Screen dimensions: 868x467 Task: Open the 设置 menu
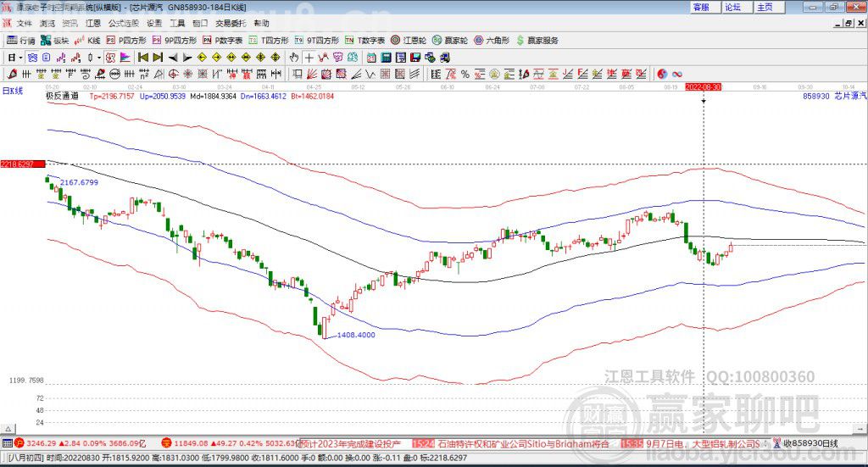coord(154,23)
